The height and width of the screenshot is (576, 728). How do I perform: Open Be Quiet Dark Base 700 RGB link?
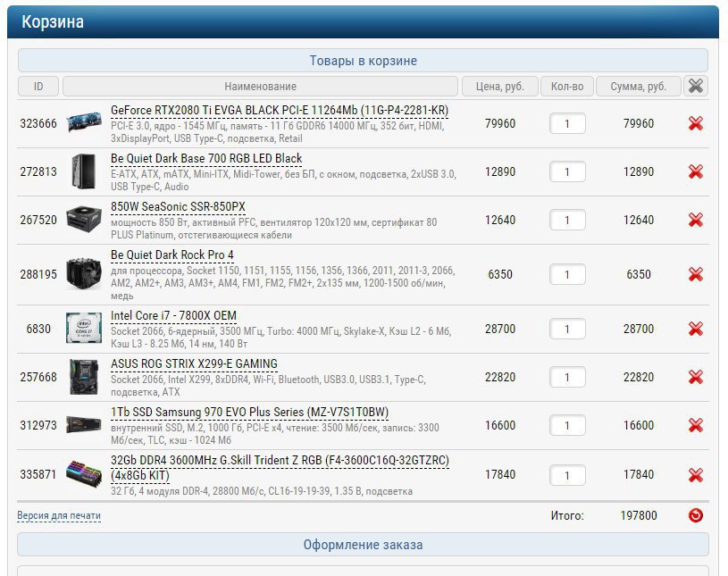[x=206, y=159]
